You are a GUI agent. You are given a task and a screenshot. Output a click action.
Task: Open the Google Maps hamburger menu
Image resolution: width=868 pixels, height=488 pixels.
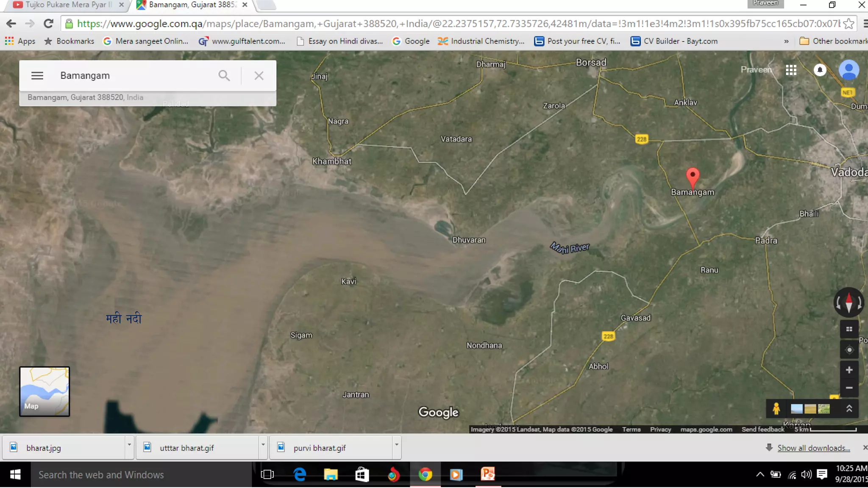click(37, 75)
